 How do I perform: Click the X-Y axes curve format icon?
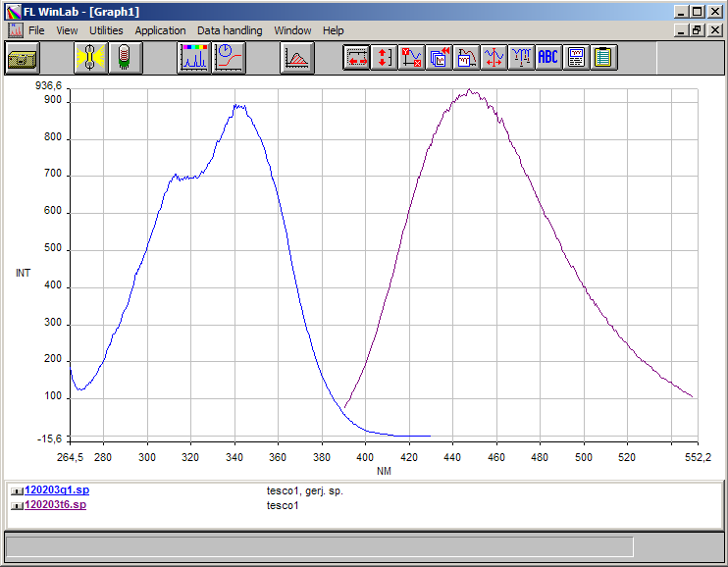411,58
